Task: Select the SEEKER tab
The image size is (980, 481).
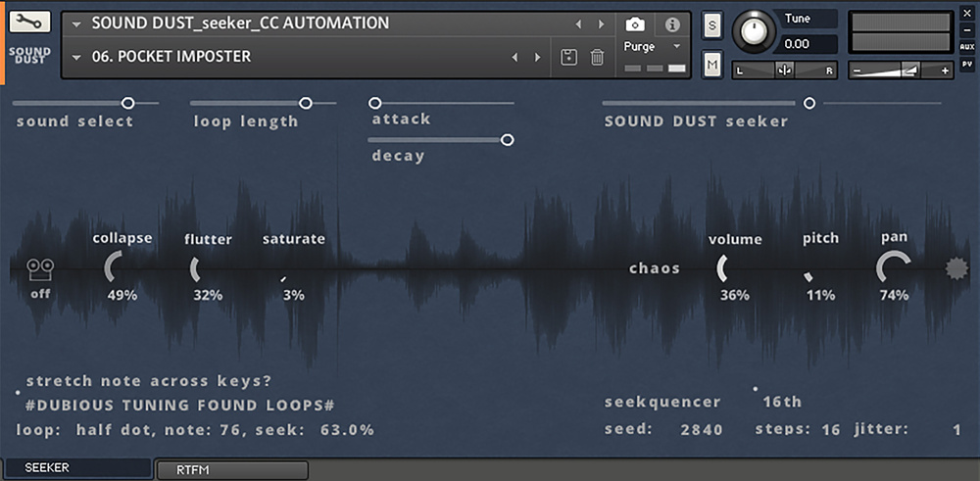Action: [78, 468]
